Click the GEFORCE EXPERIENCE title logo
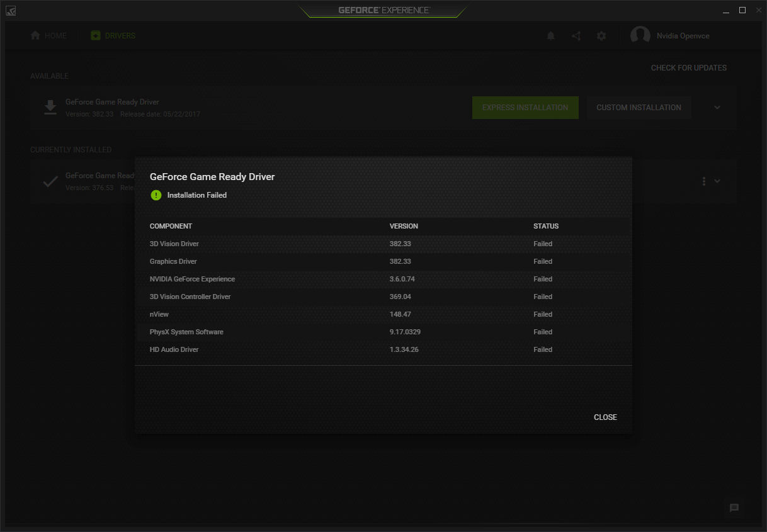 point(383,10)
